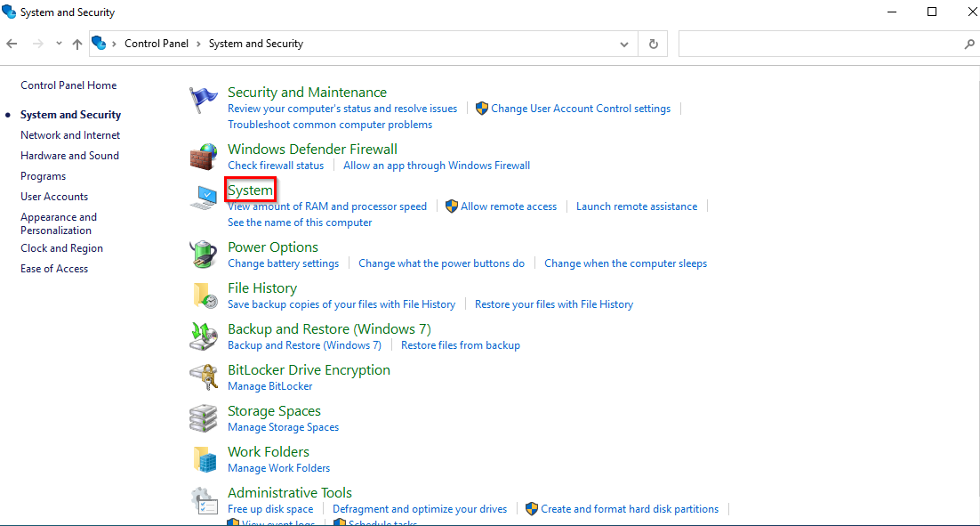Image resolution: width=980 pixels, height=526 pixels.
Task: Open the Security and Maintenance heading
Action: (x=307, y=92)
